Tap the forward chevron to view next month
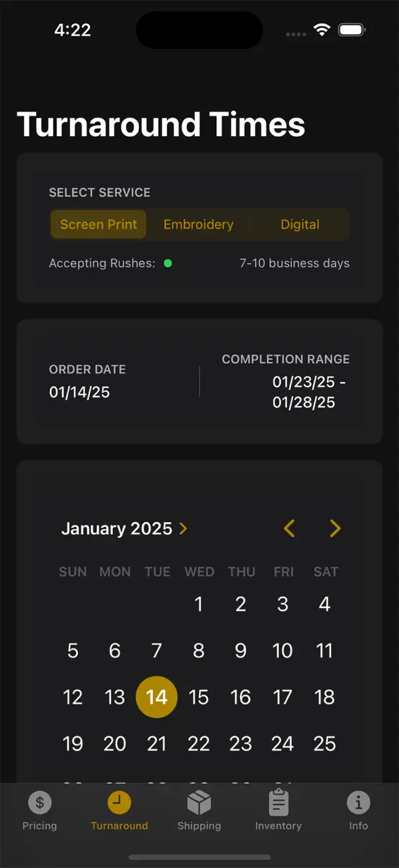Image resolution: width=399 pixels, height=868 pixels. 335,528
